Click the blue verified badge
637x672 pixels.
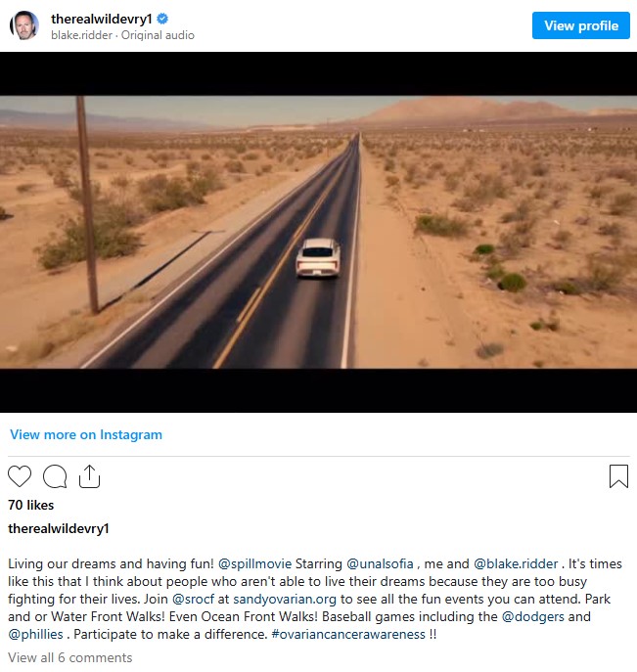(162, 19)
